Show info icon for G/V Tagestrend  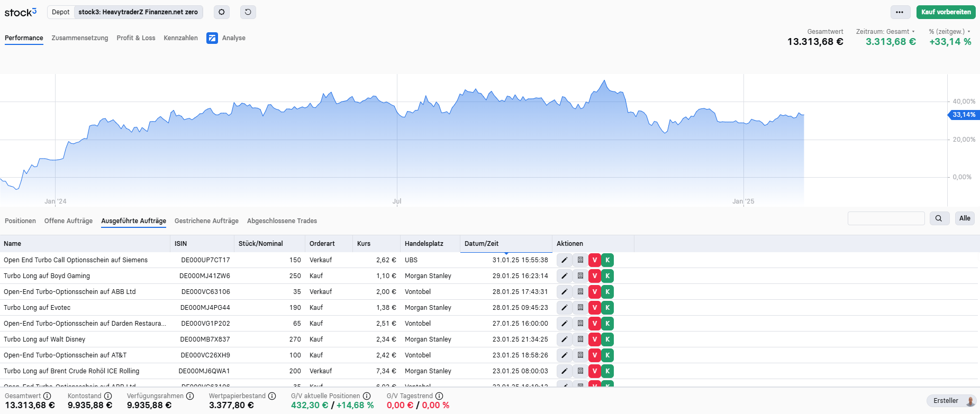click(x=439, y=396)
